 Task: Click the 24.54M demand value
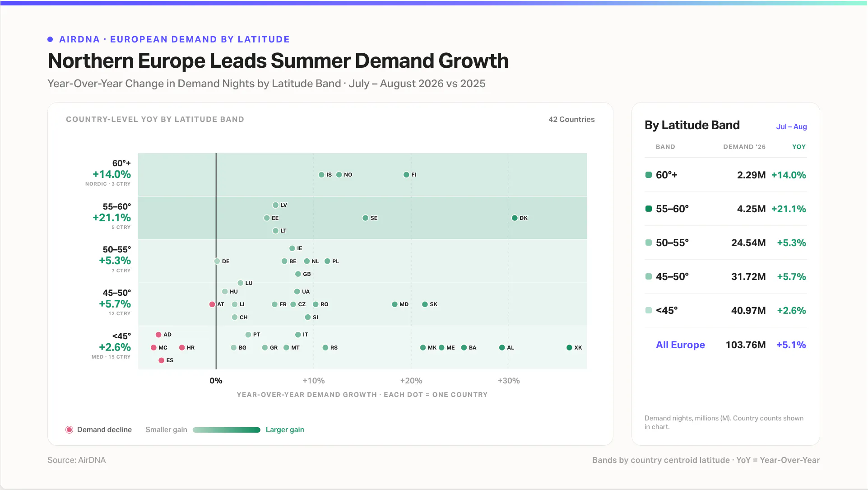[748, 243]
